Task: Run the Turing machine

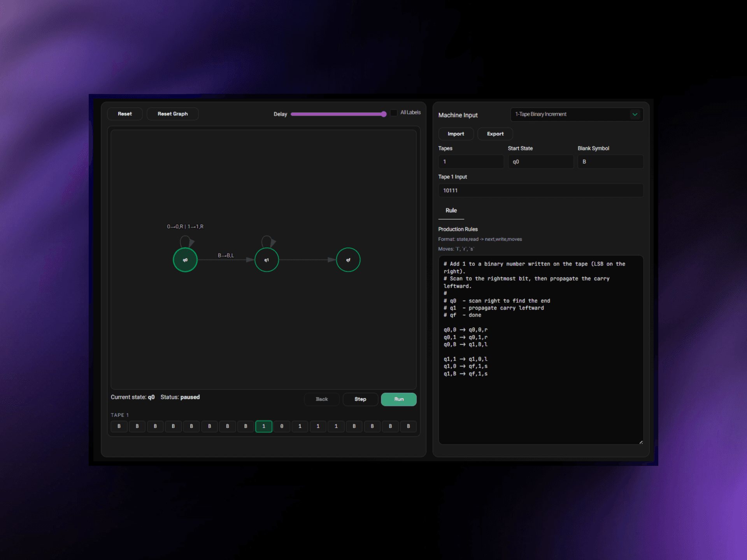Action: (398, 399)
